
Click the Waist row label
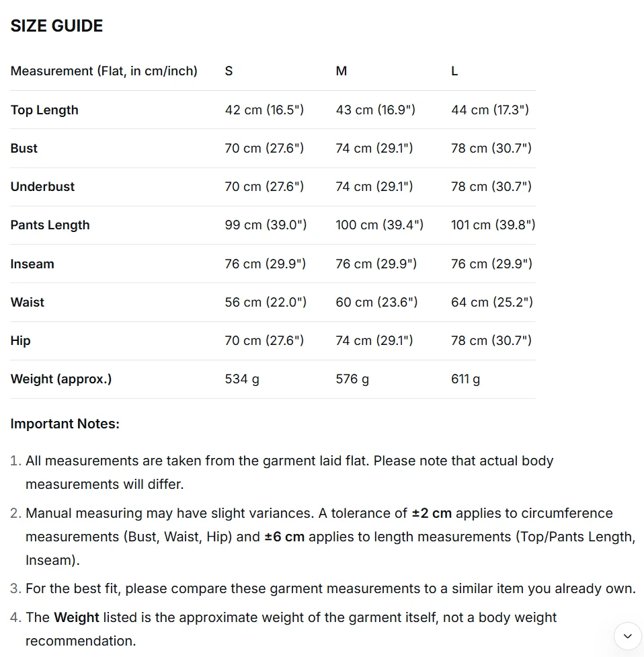pyautogui.click(x=27, y=302)
